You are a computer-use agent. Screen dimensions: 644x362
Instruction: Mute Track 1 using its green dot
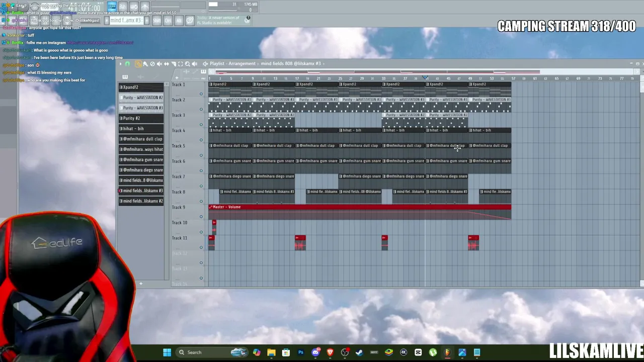point(201,94)
